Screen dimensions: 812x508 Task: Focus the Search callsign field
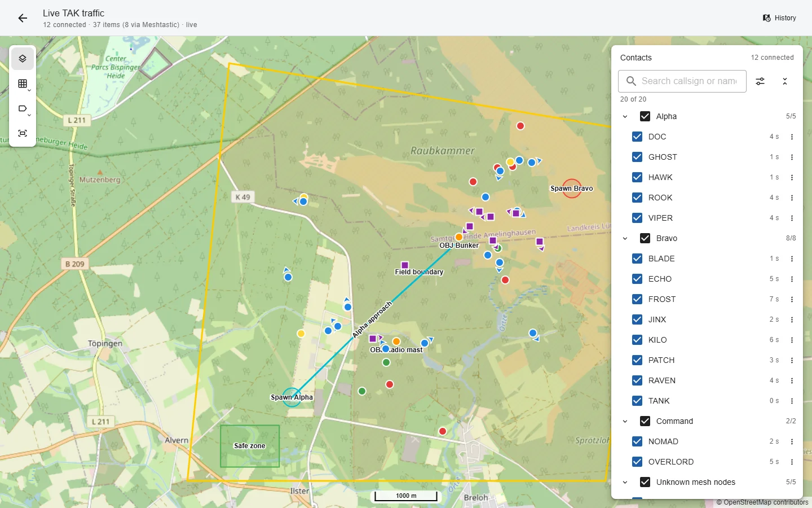(x=682, y=81)
